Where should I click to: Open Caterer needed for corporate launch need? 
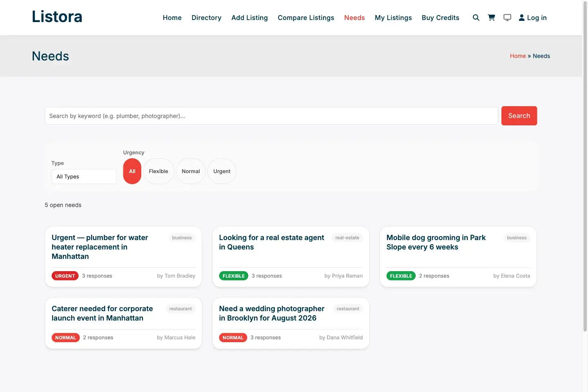[102, 313]
